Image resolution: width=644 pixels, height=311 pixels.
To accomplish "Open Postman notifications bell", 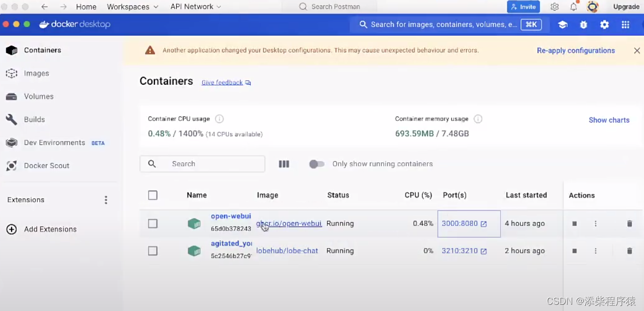I will point(574,7).
